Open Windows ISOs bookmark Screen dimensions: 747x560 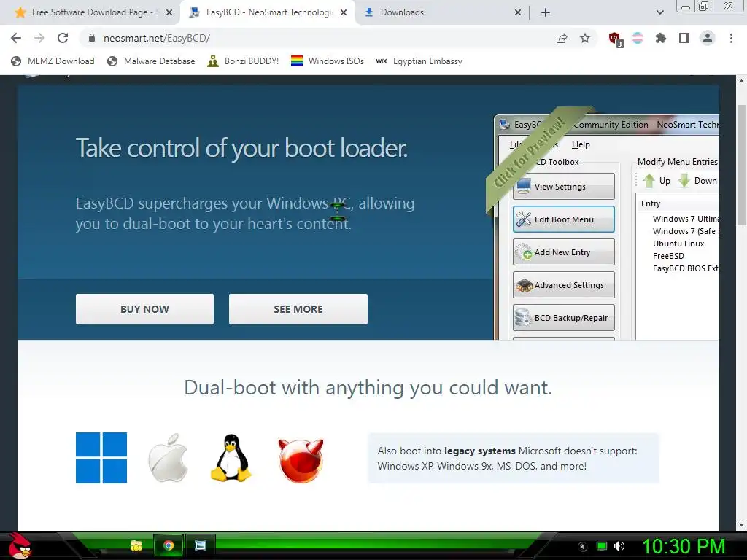point(328,61)
